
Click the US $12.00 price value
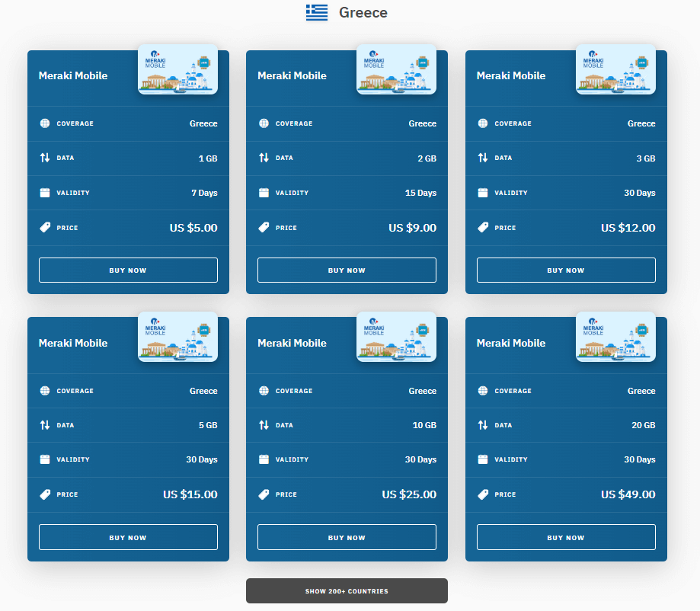click(628, 228)
